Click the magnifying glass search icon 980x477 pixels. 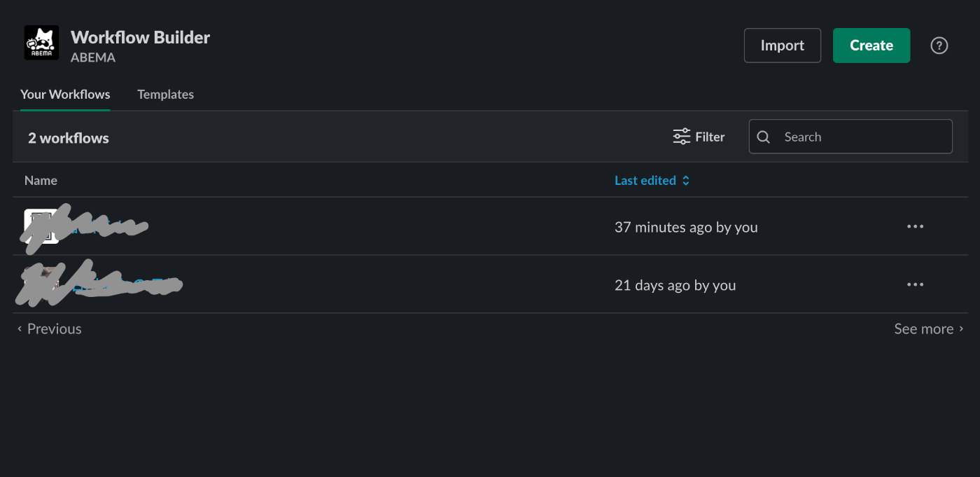point(764,137)
